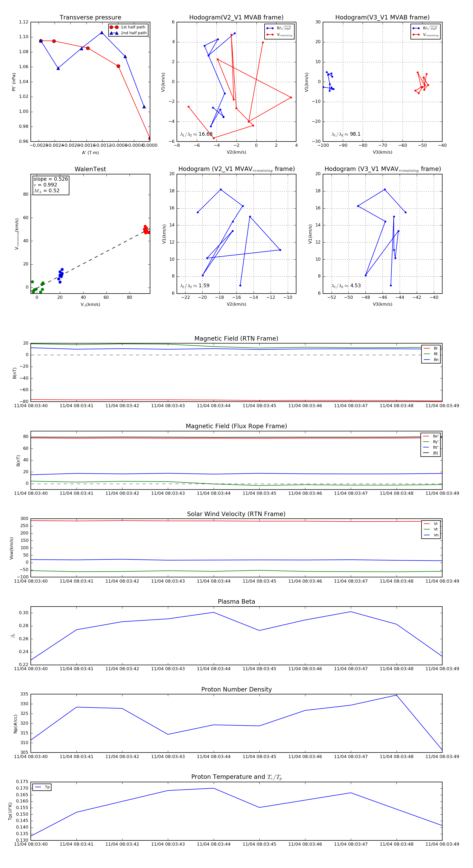The height and width of the screenshot is (868, 473).
Task: Click 'Vsw(km/s)' y-axis label
Action: 12,548
